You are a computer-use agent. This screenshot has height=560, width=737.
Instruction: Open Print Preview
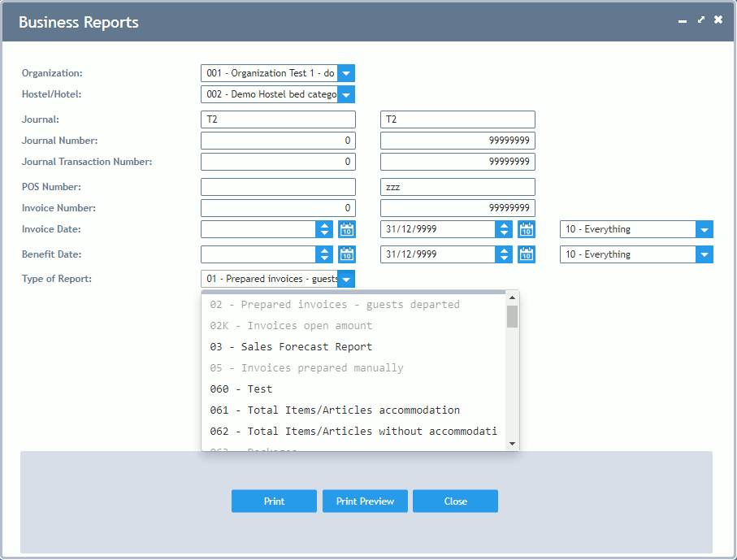pos(365,501)
